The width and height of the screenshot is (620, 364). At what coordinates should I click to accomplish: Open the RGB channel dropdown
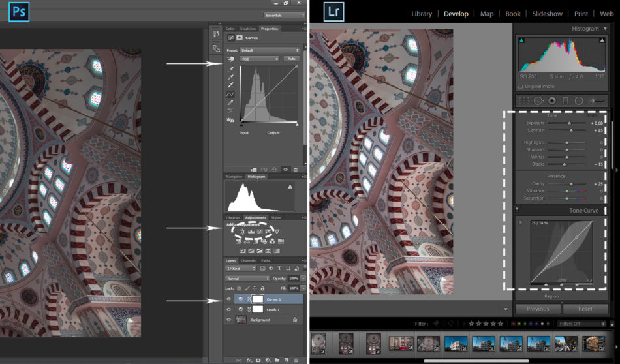tap(259, 59)
